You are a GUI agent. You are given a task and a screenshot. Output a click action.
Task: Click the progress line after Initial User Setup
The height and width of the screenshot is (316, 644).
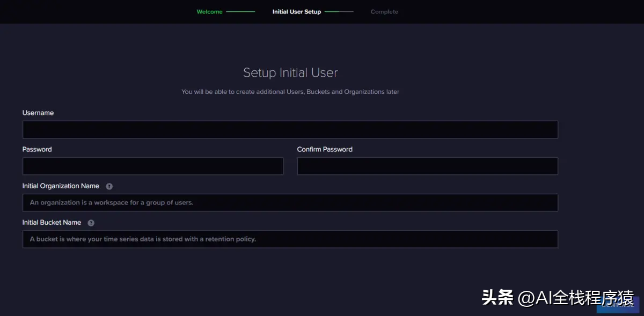tap(339, 12)
